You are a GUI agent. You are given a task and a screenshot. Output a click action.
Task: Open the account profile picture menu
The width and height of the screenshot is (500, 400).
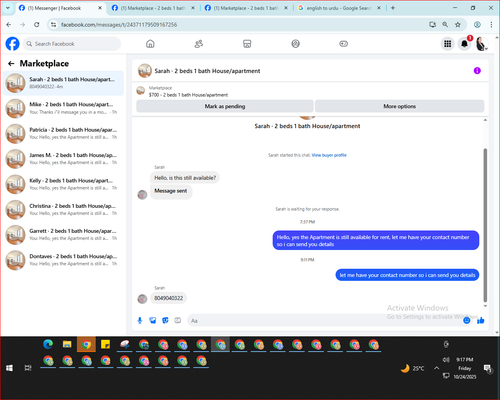click(481, 44)
